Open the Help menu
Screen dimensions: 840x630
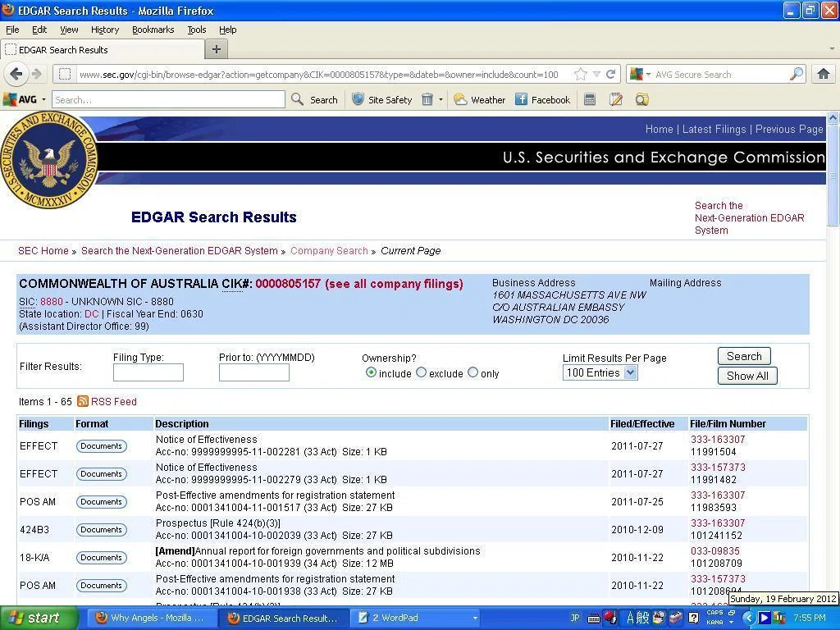pos(228,30)
